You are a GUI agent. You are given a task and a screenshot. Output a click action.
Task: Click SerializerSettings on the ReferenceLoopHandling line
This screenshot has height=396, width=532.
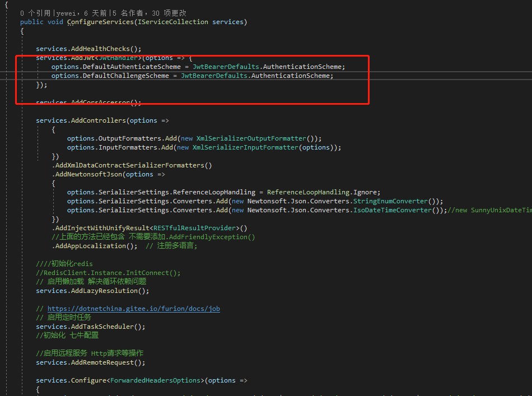134,192
